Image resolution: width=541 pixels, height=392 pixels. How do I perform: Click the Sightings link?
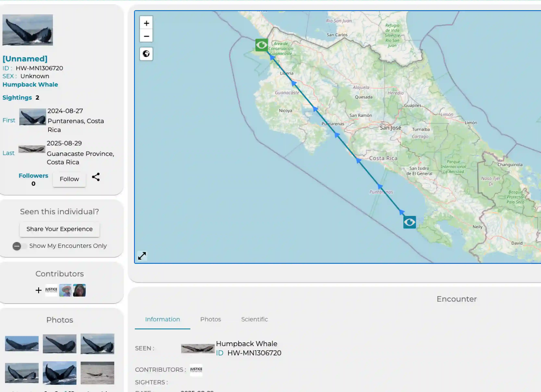click(17, 98)
